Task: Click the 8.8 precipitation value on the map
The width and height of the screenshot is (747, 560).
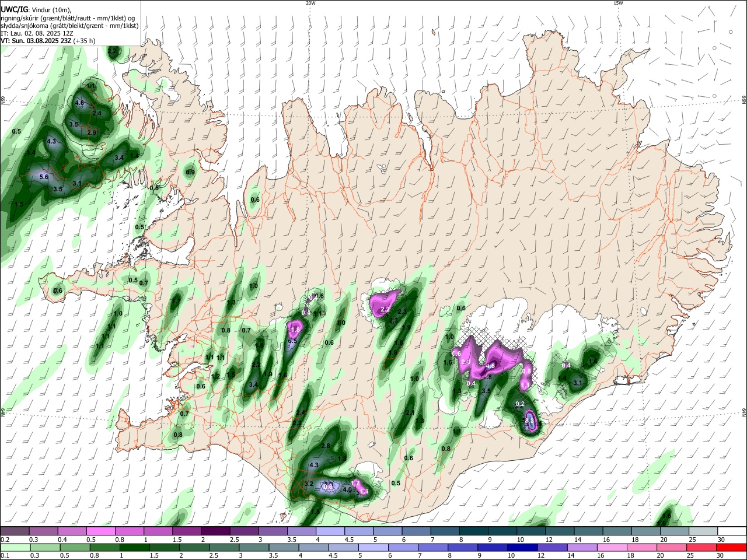Action: (530, 419)
